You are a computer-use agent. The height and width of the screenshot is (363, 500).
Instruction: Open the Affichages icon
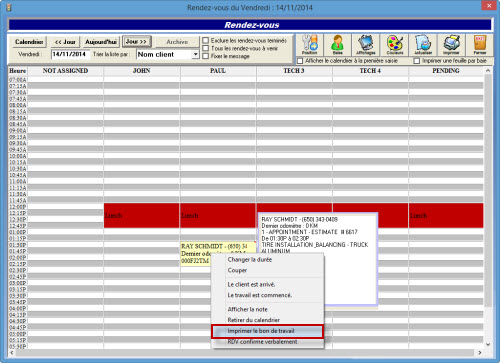366,45
